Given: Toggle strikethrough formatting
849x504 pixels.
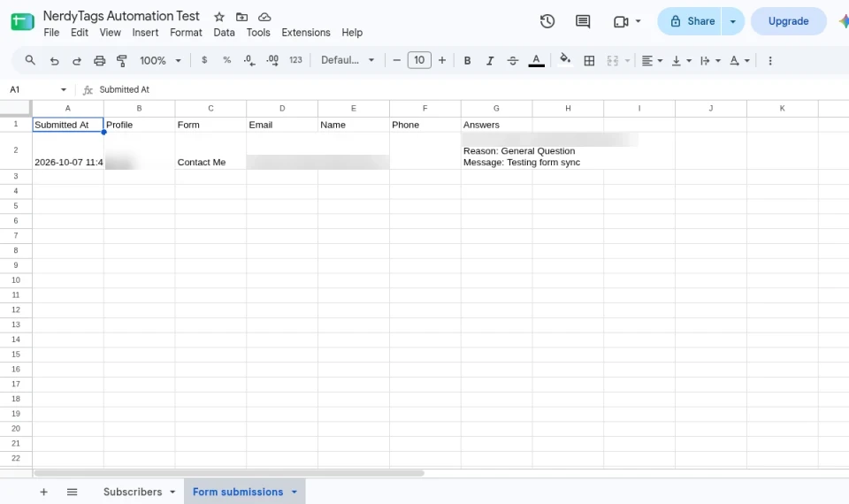Looking at the screenshot, I should [x=513, y=61].
